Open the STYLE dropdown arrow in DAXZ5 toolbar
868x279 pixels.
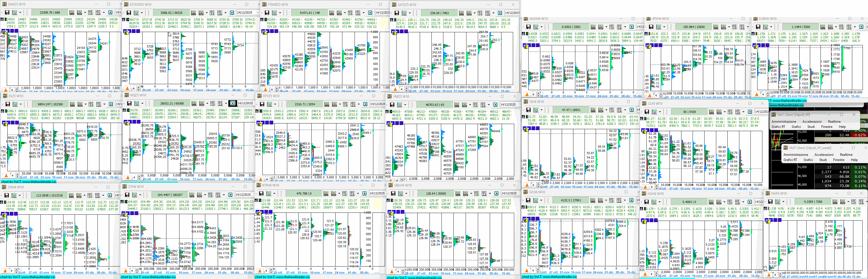coord(85,13)
